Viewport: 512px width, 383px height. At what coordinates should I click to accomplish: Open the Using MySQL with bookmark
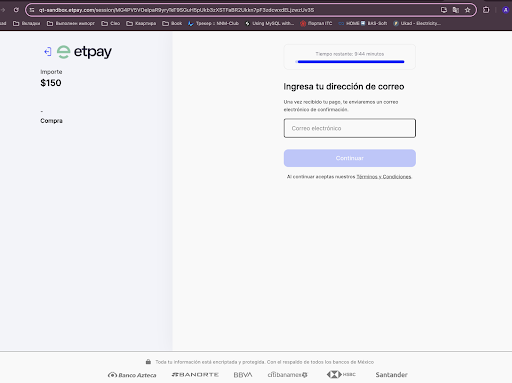[269, 23]
